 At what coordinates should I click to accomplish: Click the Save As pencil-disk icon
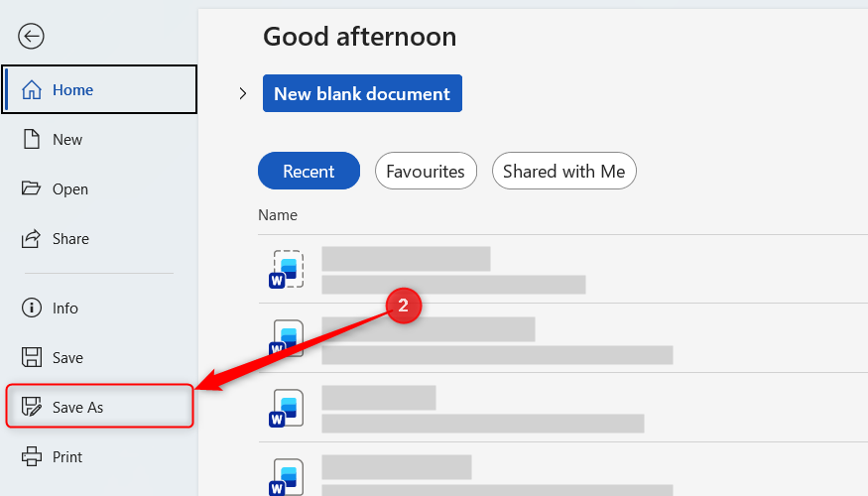(32, 407)
